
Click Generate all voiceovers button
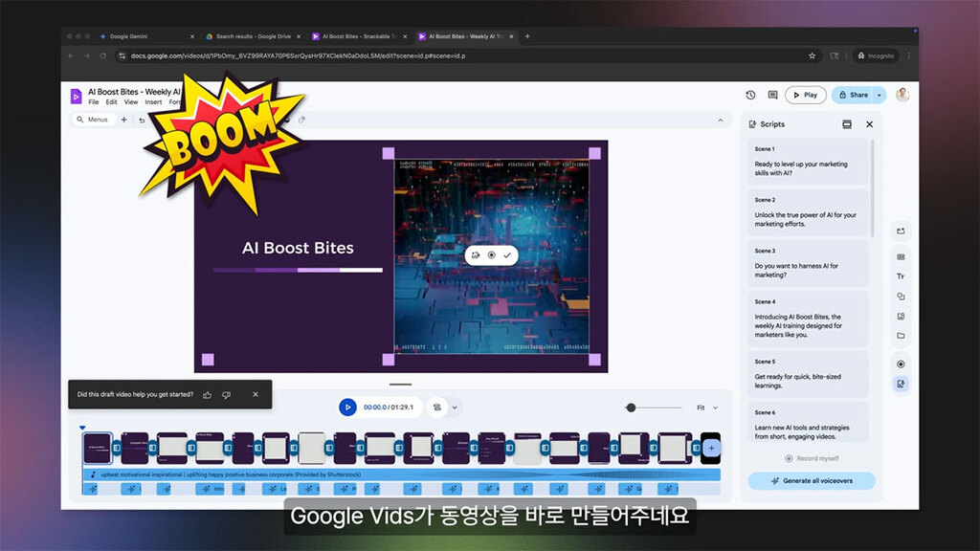[812, 480]
